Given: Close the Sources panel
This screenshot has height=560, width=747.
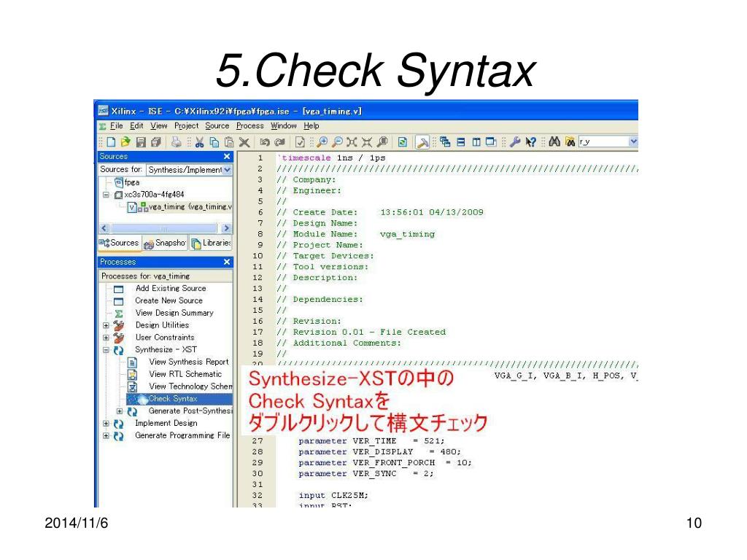Looking at the screenshot, I should [x=227, y=156].
